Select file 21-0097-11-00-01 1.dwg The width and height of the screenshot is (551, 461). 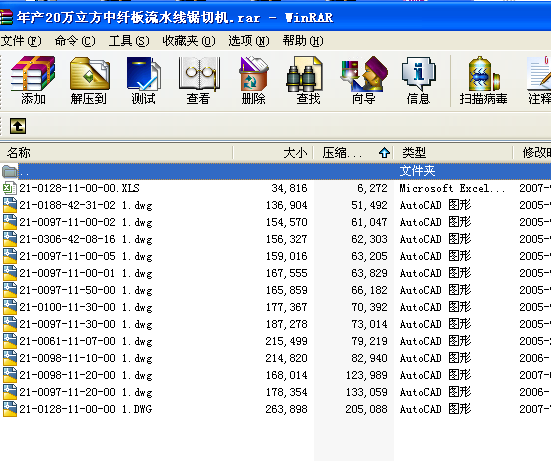(276, 273)
